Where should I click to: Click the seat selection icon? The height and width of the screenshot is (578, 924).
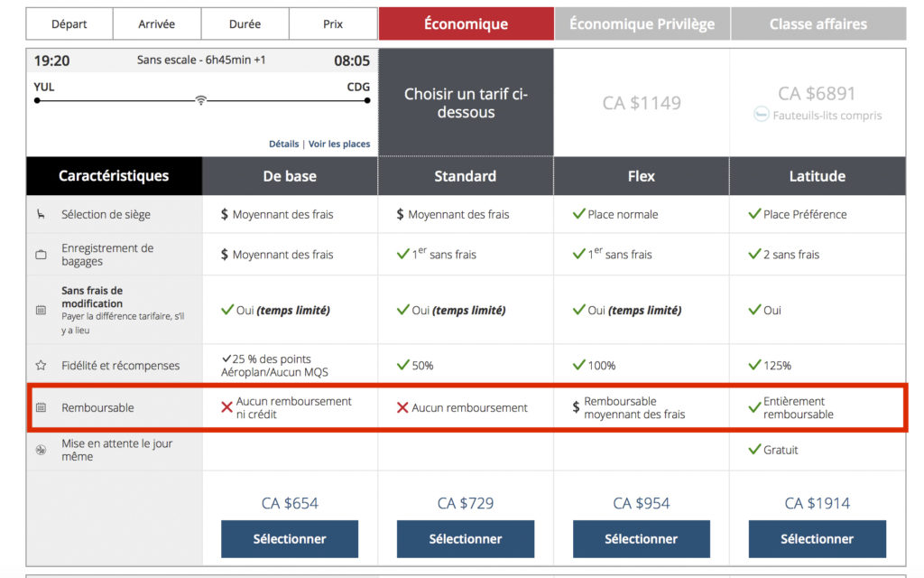tap(41, 215)
